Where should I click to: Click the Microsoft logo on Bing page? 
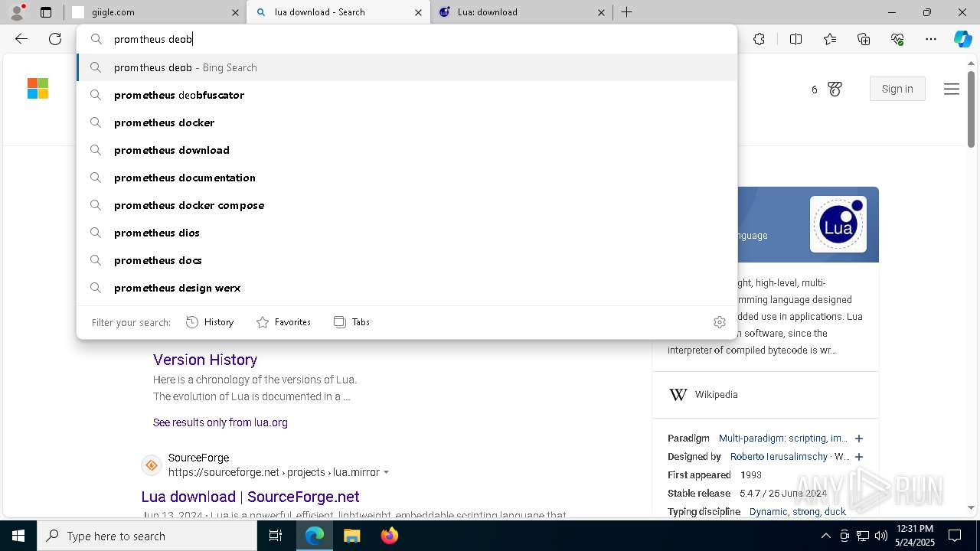[x=38, y=89]
